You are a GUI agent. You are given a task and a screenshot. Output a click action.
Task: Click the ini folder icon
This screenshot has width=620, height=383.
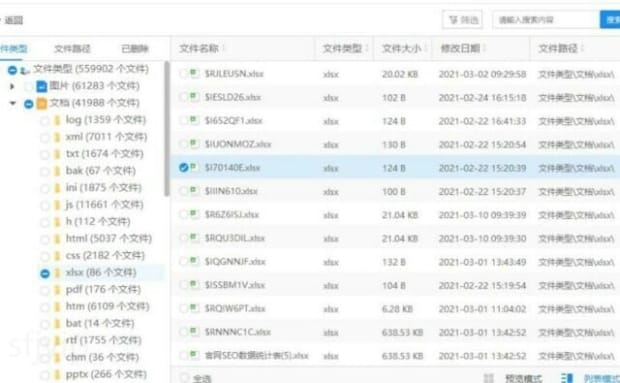tap(57, 188)
